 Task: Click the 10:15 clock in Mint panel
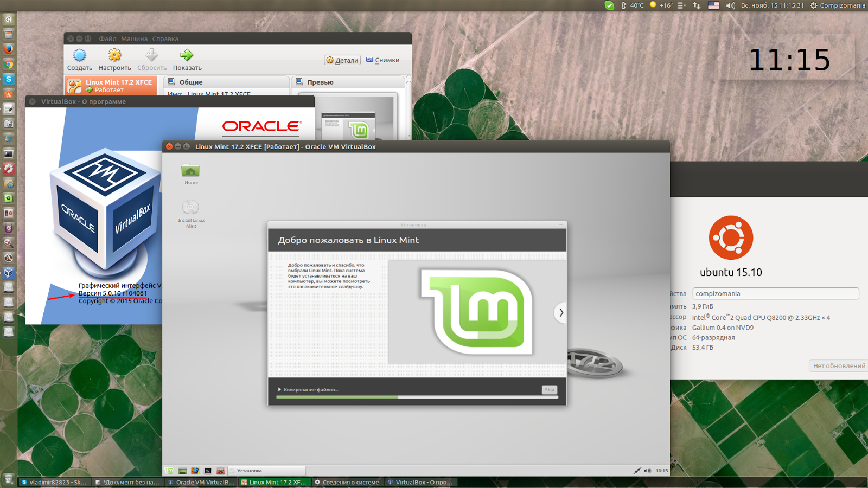point(661,471)
